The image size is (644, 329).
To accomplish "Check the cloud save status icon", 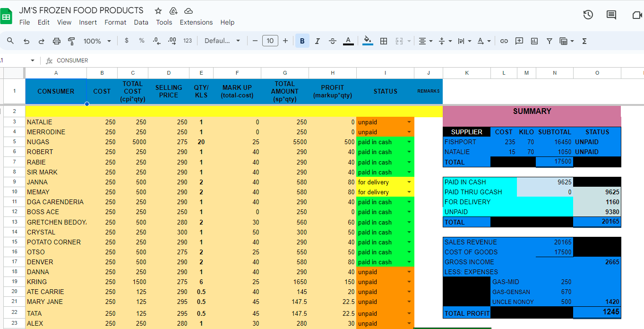I will click(x=189, y=11).
